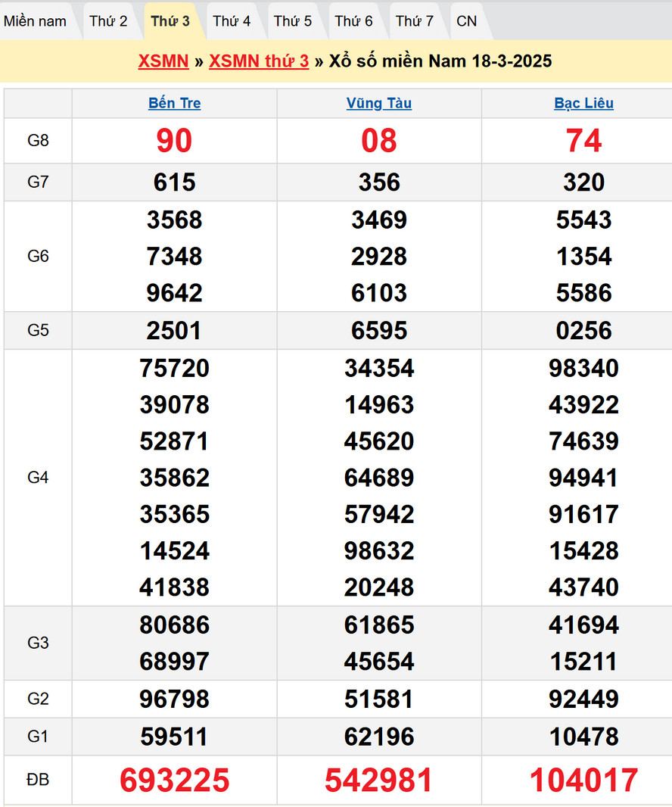
Task: Open the Miền nam tab
Action: click(36, 21)
